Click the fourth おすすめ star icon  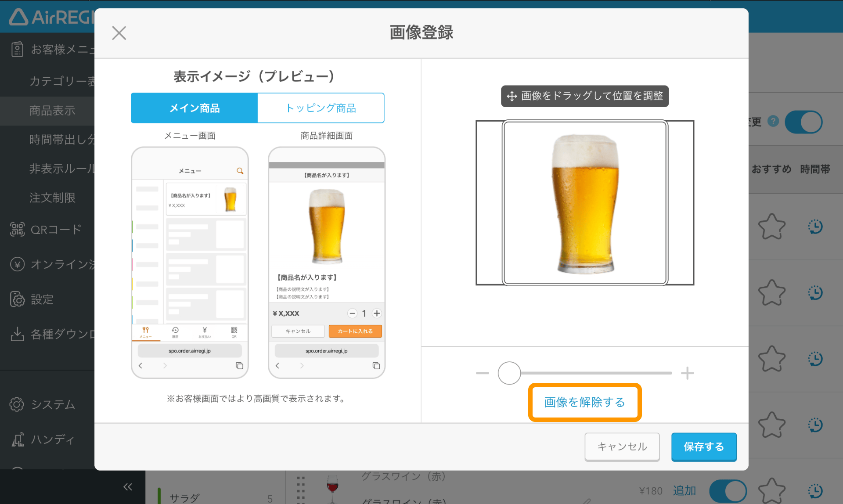point(771,425)
